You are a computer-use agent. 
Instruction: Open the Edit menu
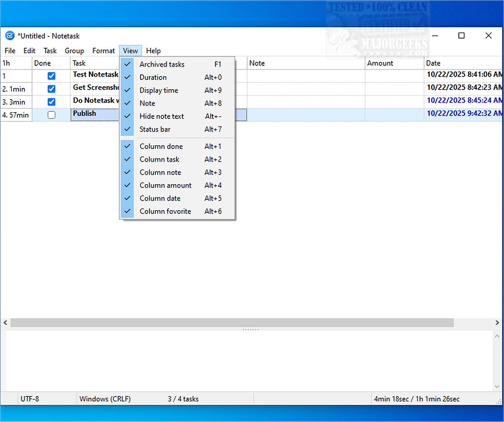coord(29,51)
